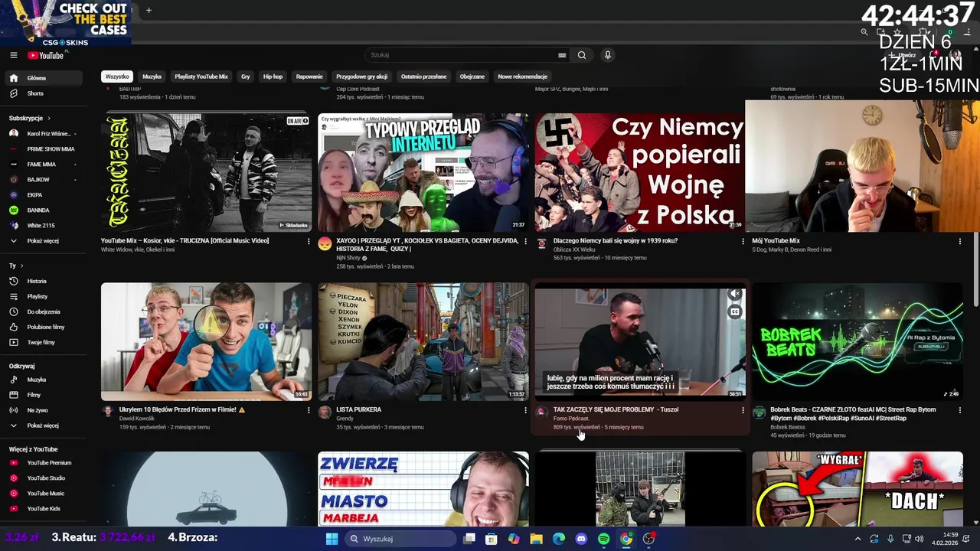The image size is (980, 551).
Task: Open FAME MMA subscription
Action: 44,165
